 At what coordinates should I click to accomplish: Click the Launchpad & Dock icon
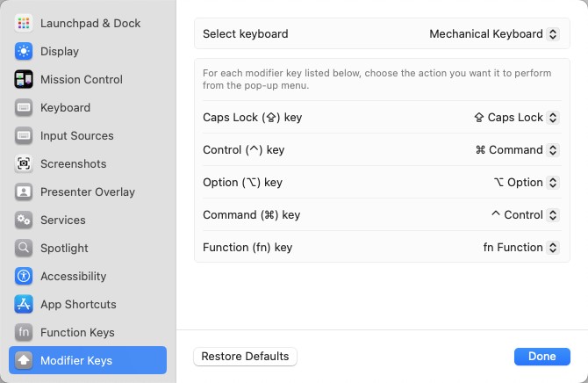tap(24, 24)
